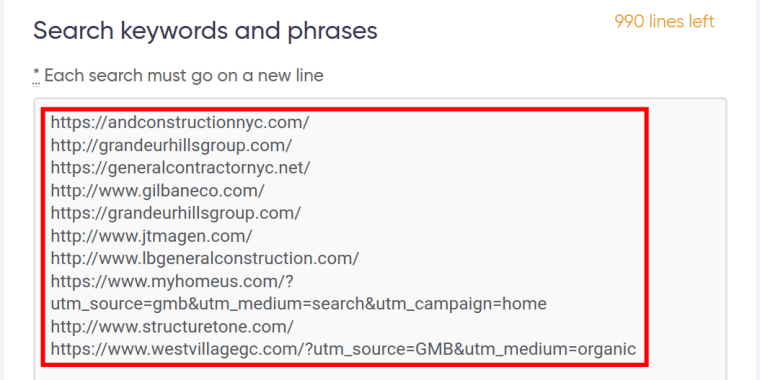Screen dimensions: 760x380
Task: Click the required asterisk marker
Action: (36, 75)
